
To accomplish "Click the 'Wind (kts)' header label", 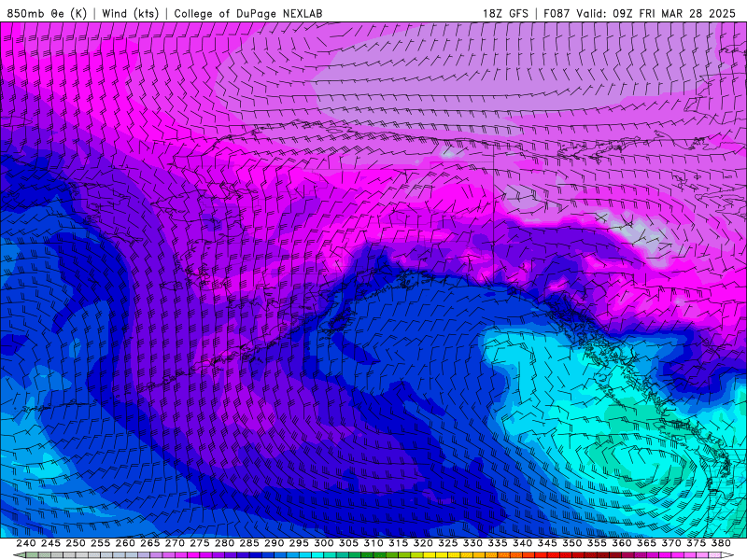I will tap(130, 13).
